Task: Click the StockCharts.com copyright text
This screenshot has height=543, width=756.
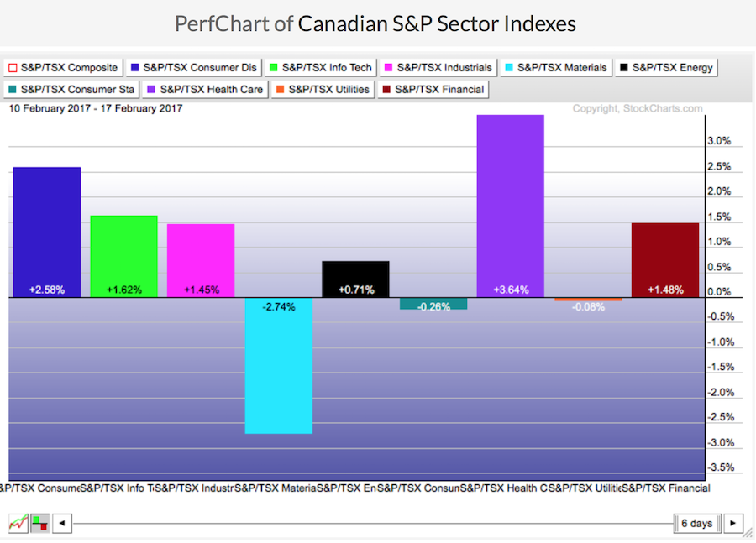Action: pos(638,108)
